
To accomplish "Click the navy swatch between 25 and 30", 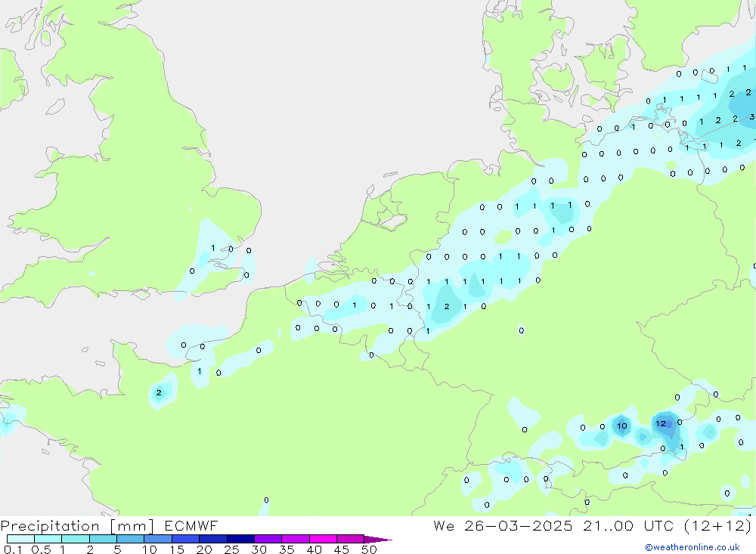I will pos(240,539).
